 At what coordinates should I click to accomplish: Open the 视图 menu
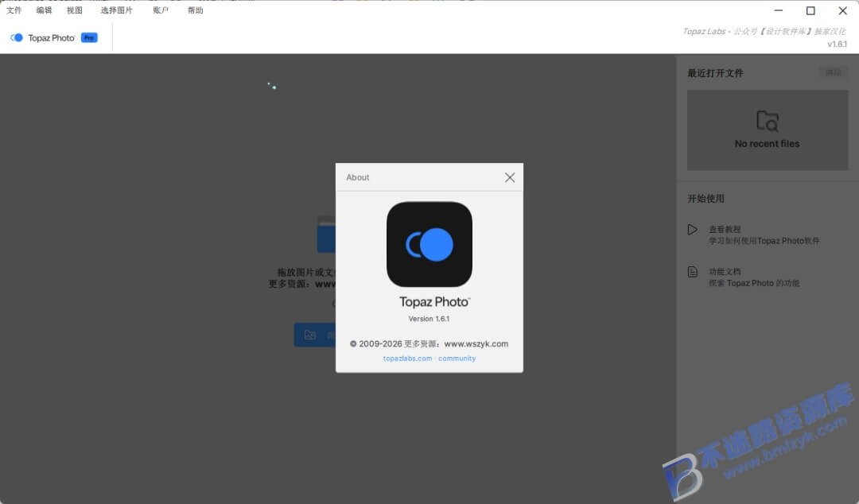point(75,10)
